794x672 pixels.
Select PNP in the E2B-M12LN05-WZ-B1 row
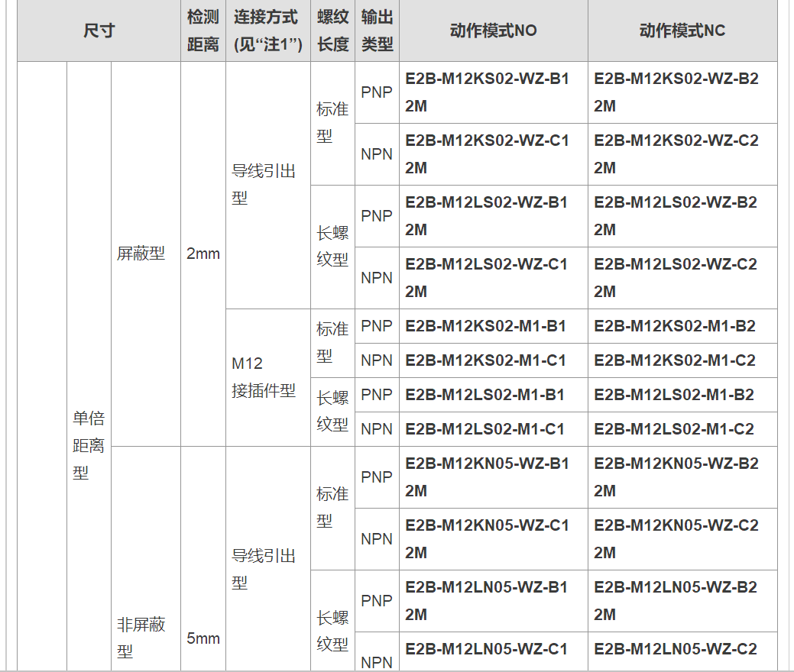point(378,601)
